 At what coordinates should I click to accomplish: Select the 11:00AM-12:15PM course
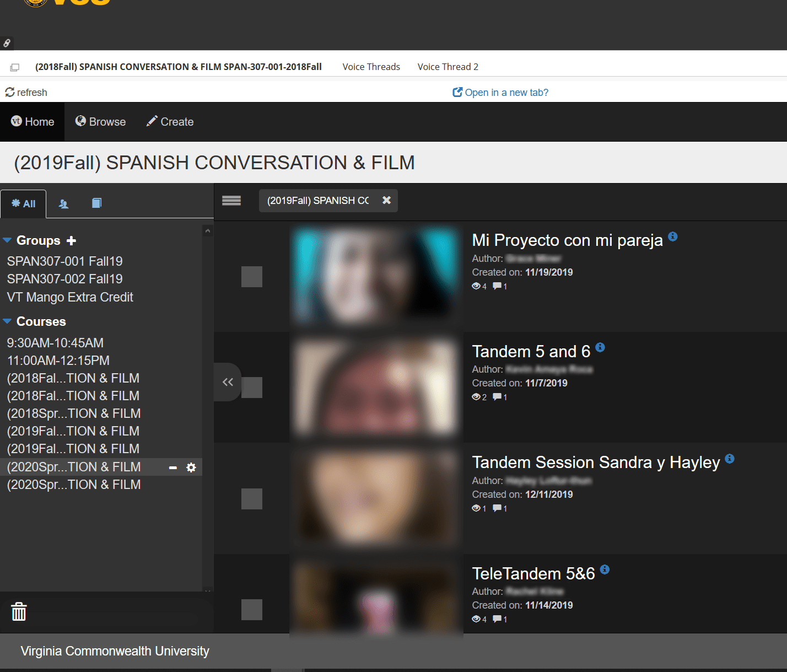(58, 361)
